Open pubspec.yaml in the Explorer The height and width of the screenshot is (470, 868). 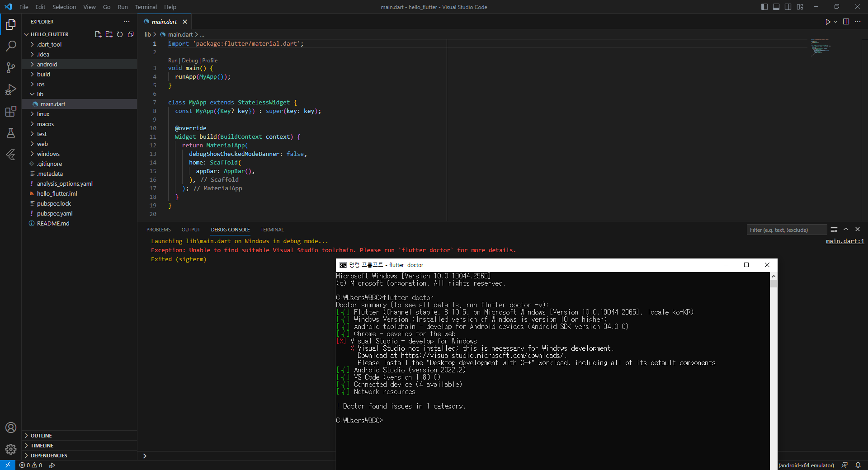79,213
